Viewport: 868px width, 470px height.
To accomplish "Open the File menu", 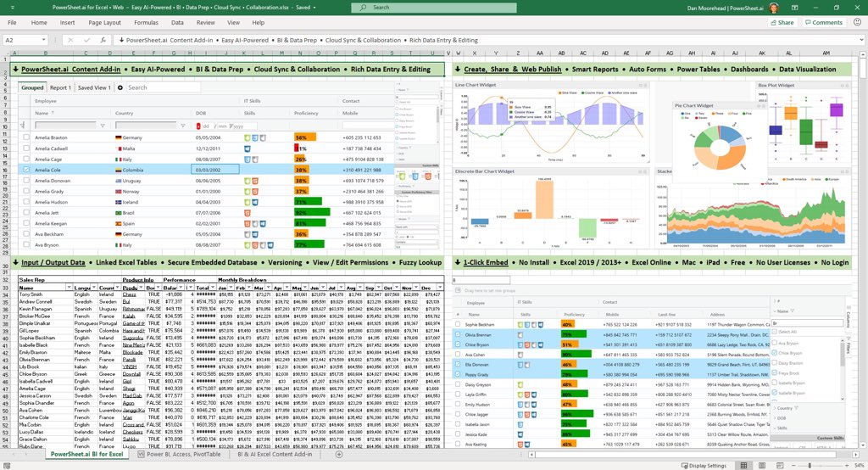I will [12, 23].
